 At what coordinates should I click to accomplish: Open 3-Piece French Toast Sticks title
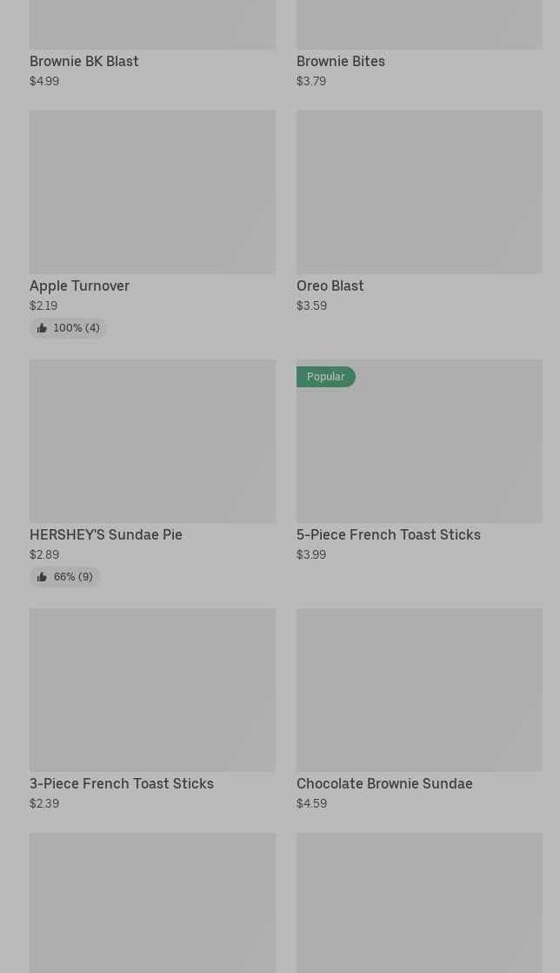click(x=122, y=783)
